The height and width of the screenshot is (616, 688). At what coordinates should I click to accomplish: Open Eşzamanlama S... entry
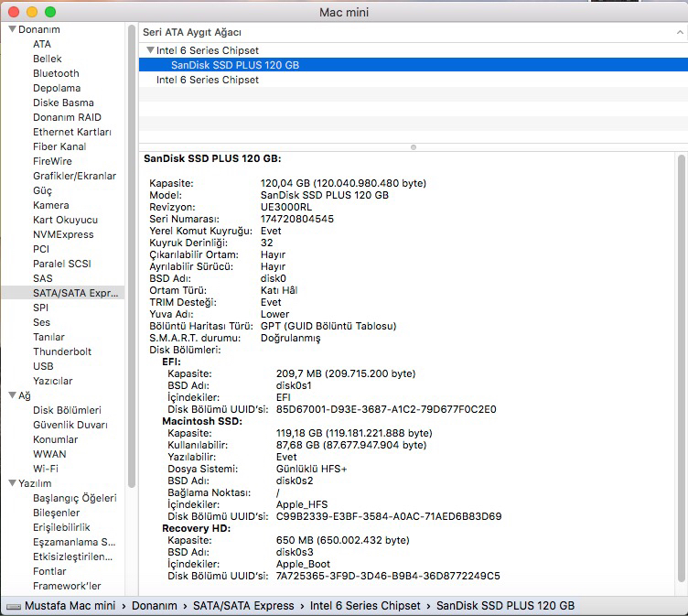click(x=74, y=542)
